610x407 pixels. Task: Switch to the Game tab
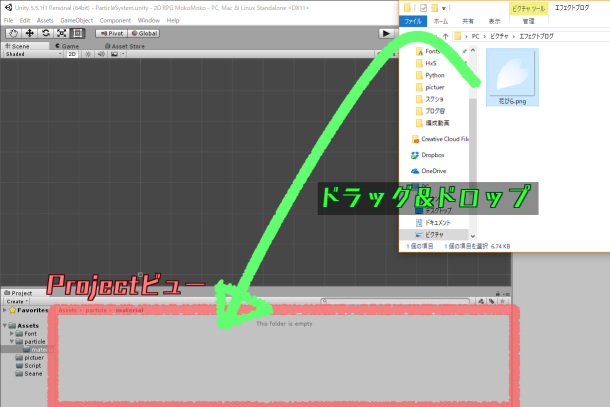[x=67, y=46]
